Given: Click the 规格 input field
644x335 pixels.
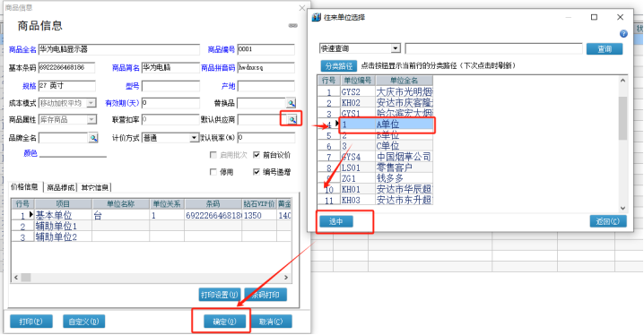Looking at the screenshot, I should [67, 86].
